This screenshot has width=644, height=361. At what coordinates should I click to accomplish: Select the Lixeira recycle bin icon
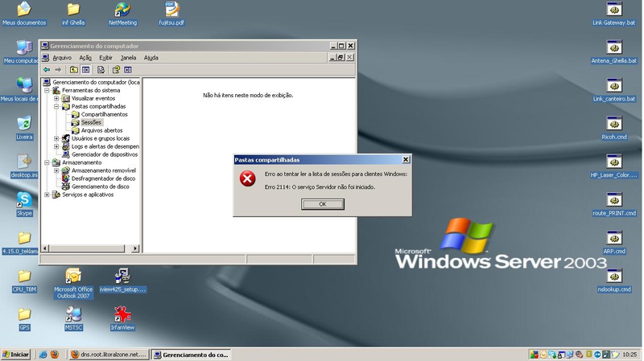click(24, 128)
